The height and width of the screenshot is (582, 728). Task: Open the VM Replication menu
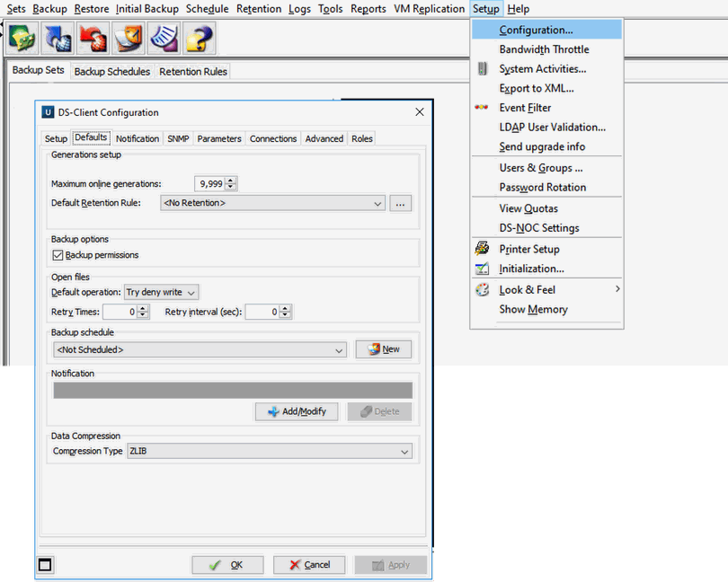click(x=429, y=9)
